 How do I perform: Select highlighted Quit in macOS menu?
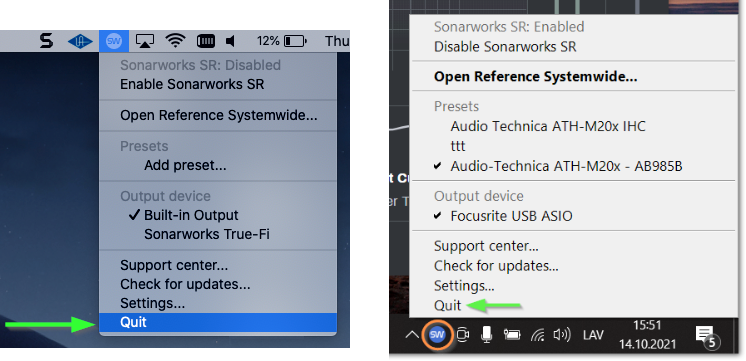click(x=218, y=322)
